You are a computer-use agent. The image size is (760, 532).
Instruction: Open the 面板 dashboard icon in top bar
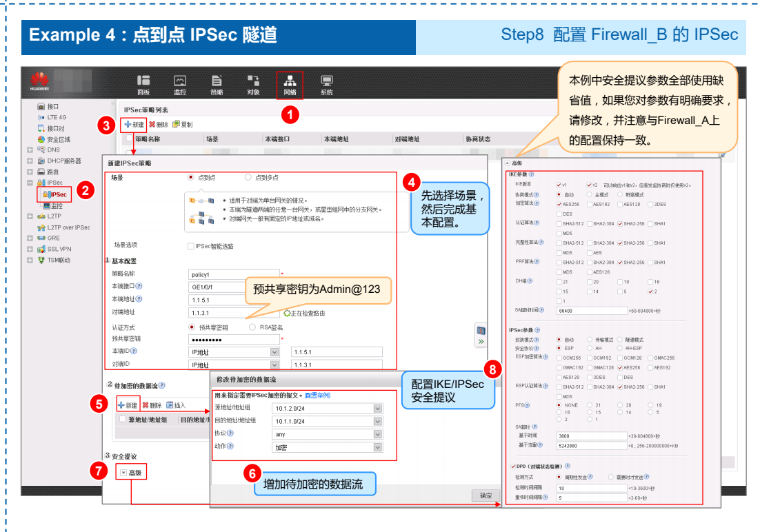[x=143, y=85]
